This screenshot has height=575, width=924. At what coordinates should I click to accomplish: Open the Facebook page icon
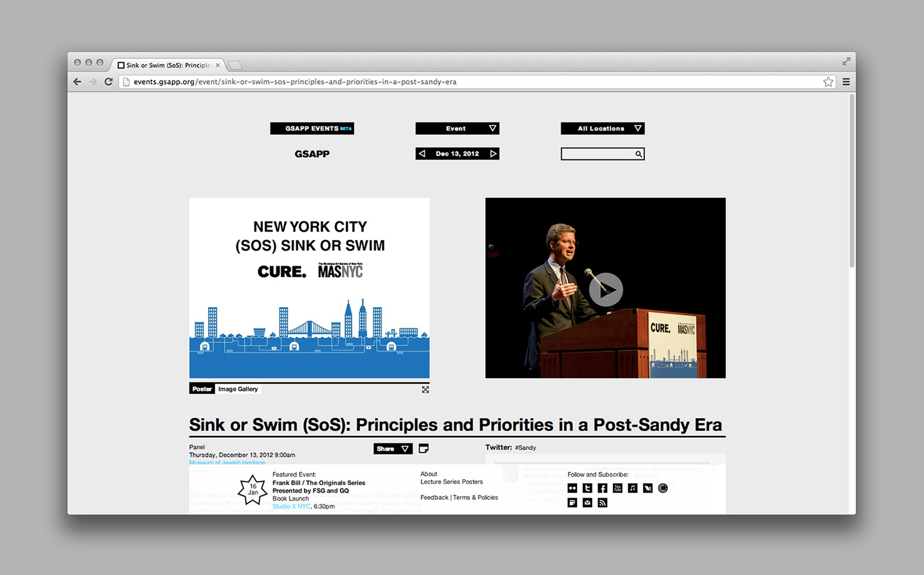[x=602, y=488]
